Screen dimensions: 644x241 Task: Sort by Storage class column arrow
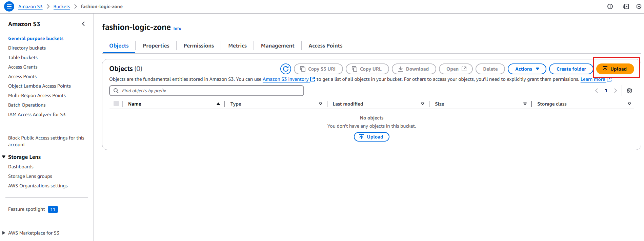pyautogui.click(x=629, y=104)
